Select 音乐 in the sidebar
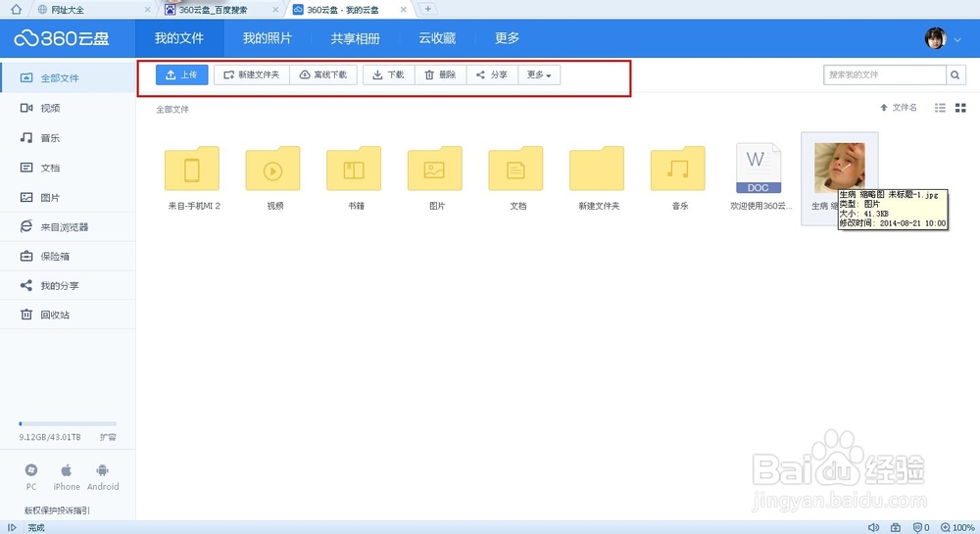The image size is (980, 534). [x=68, y=138]
